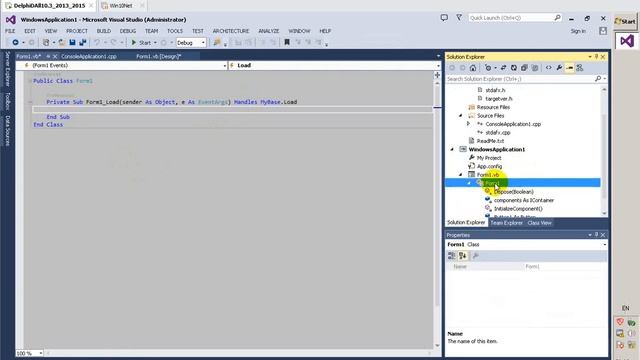Viewport: 640px width, 360px height.
Task: Click Sync with Active Document icon
Action: (503, 68)
